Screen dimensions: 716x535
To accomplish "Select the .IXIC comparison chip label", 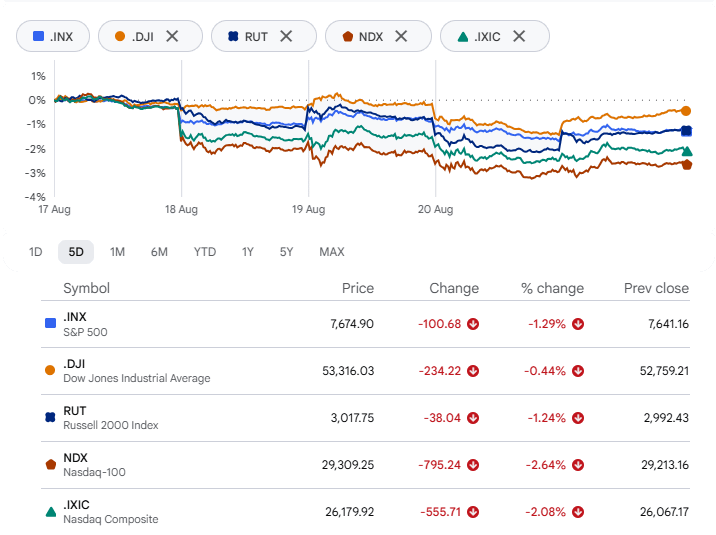I will point(487,37).
